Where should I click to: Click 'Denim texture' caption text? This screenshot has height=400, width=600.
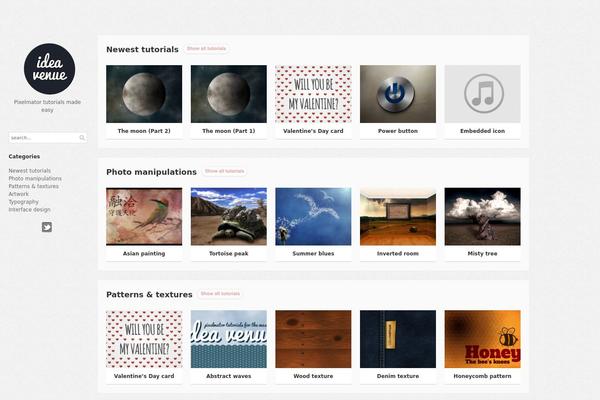(398, 376)
